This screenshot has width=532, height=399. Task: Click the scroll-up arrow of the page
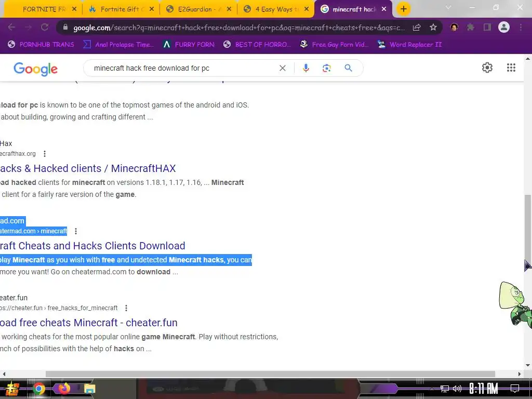click(x=528, y=59)
